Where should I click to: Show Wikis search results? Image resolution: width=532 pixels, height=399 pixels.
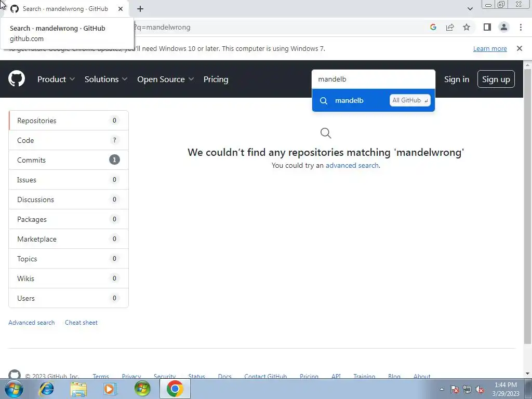click(69, 278)
